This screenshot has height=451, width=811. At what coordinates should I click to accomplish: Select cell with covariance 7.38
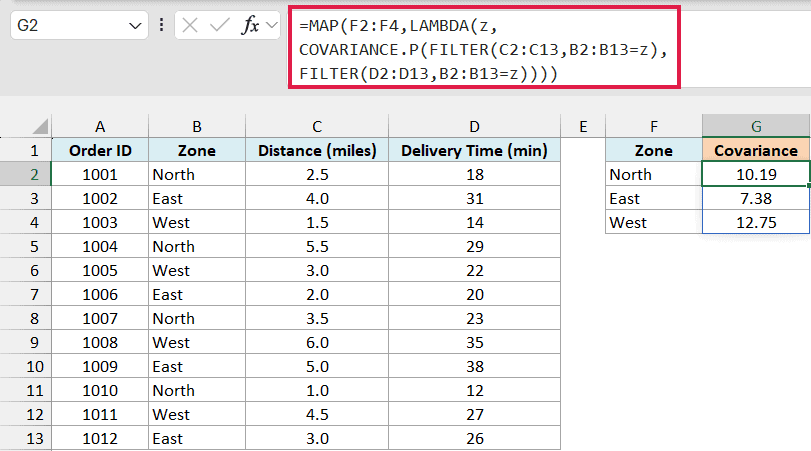(x=756, y=199)
